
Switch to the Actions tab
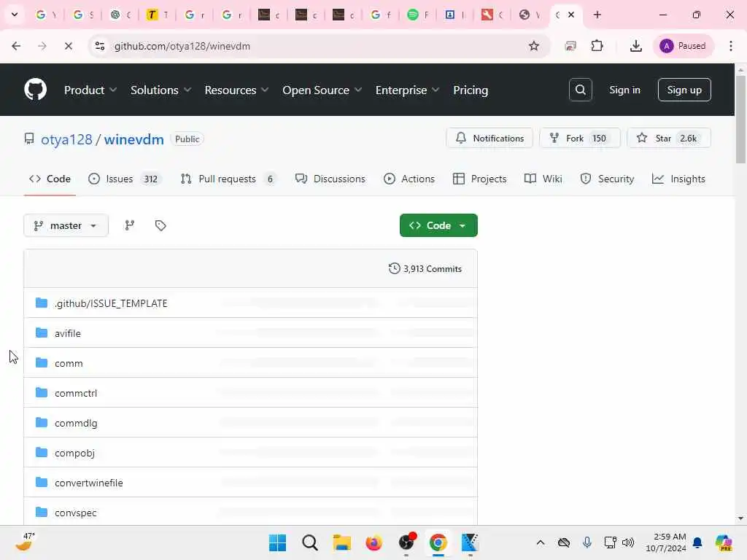click(x=409, y=179)
